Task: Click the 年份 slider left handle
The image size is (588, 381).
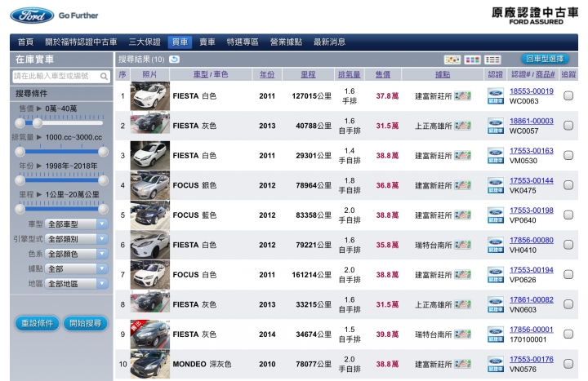Action: (20, 180)
